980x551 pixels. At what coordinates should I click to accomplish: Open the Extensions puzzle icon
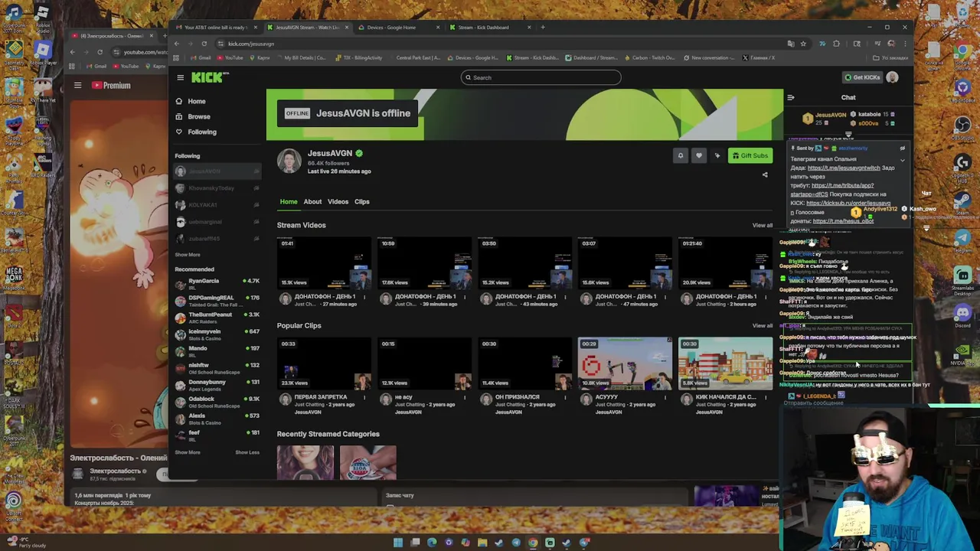coord(837,44)
